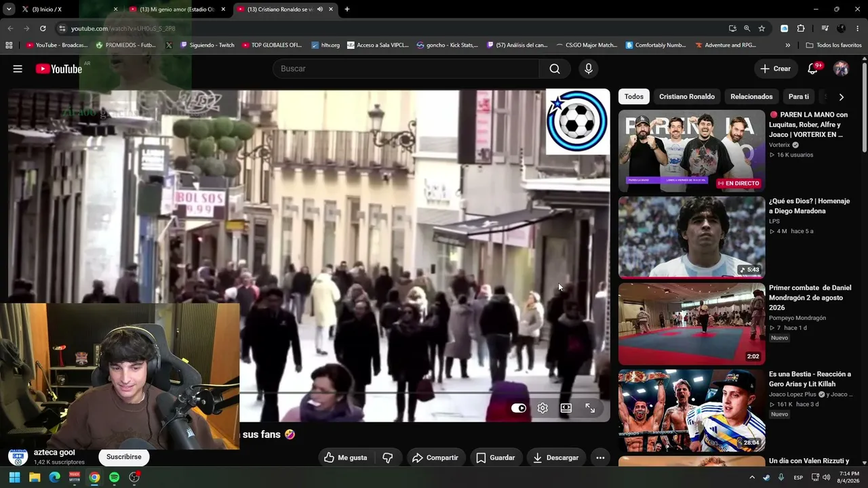
Task: Click the YouTube search input field
Action: coord(406,68)
